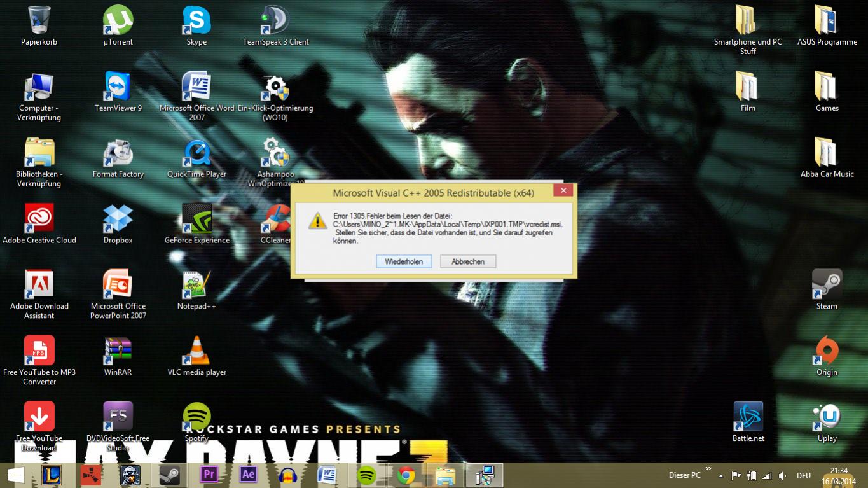The height and width of the screenshot is (488, 868).
Task: Click the soldier avatar game taskbar icon
Action: 130,475
